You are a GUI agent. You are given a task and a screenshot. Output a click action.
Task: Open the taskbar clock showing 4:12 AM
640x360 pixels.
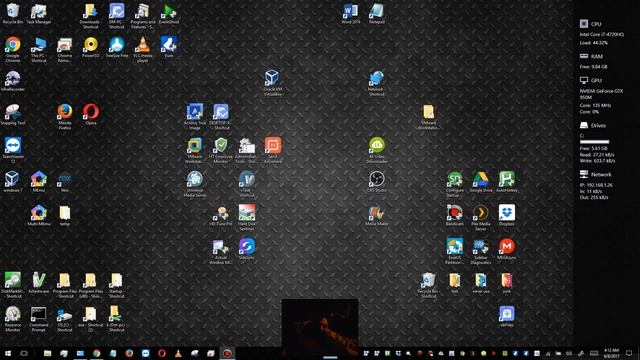611,353
